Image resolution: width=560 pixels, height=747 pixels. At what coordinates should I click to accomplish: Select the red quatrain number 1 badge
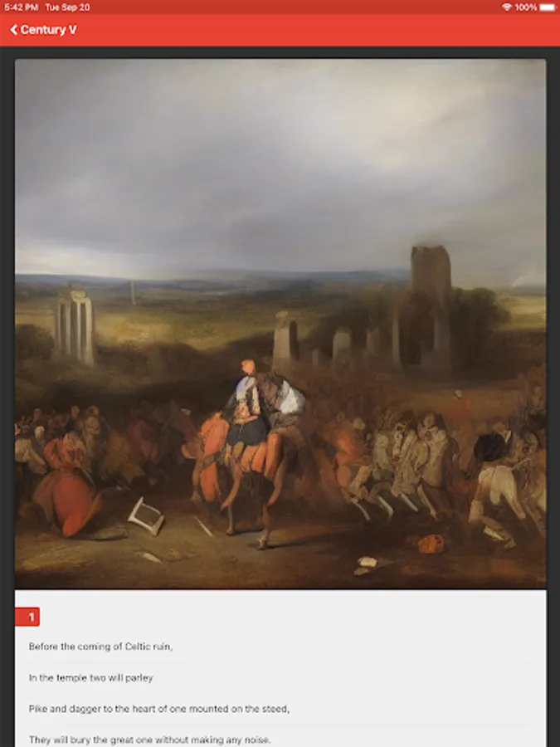pos(27,617)
